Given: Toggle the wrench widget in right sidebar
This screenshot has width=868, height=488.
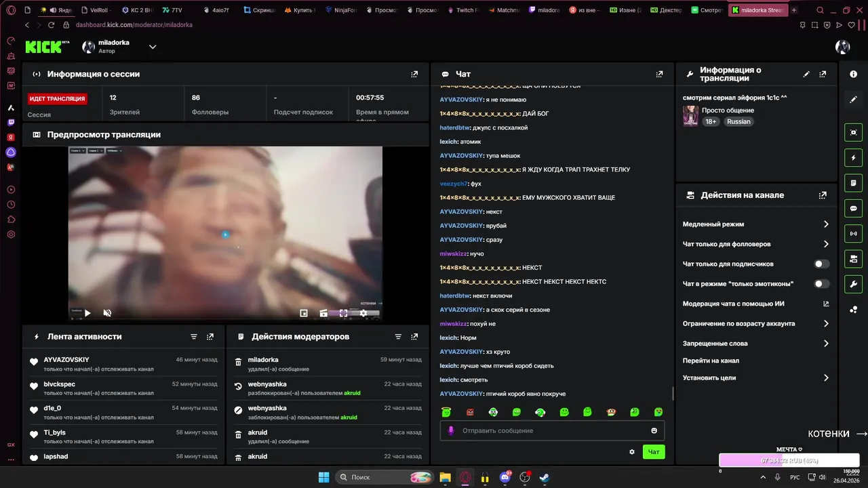Looking at the screenshot, I should click(854, 284).
